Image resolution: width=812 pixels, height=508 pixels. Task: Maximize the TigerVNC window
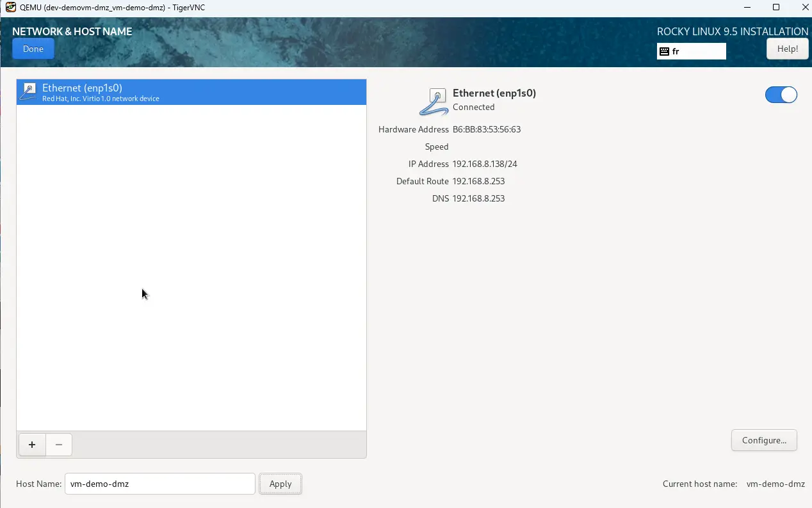click(776, 7)
